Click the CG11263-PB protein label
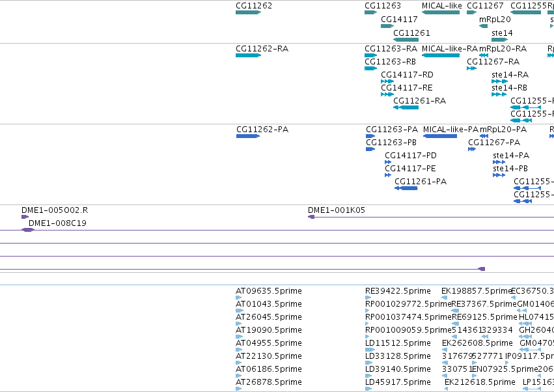 (391, 143)
